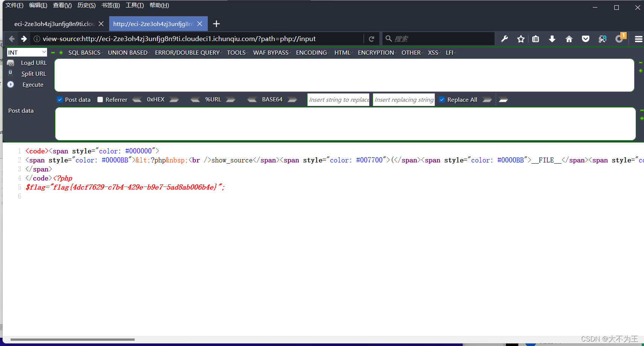The image size is (644, 346).
Task: Expand the ENCRYPTION menu
Action: click(377, 53)
